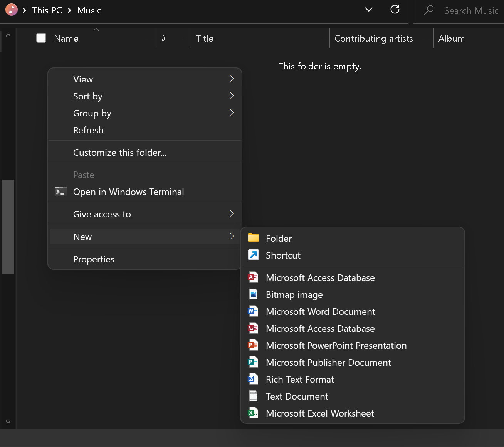Create a new Text Document
This screenshot has width=504, height=447.
point(297,396)
